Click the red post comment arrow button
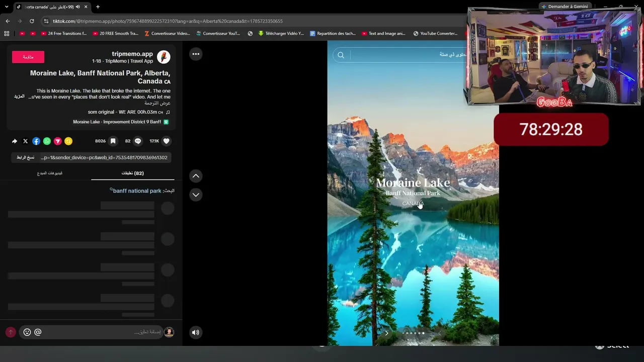Viewport: 644px width, 362px height. 11,332
